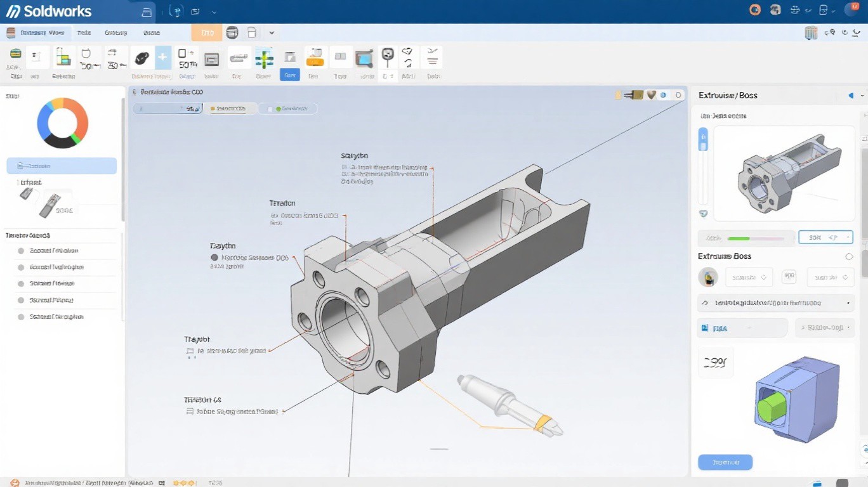Click the small blue button under the ribbon icons
Viewport: 868px width, 487px height.
(x=290, y=75)
